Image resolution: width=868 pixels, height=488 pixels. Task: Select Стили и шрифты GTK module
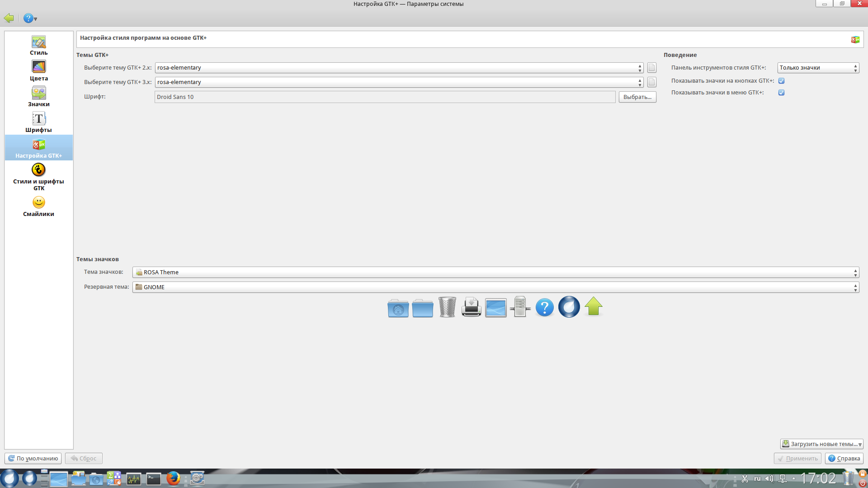click(38, 177)
